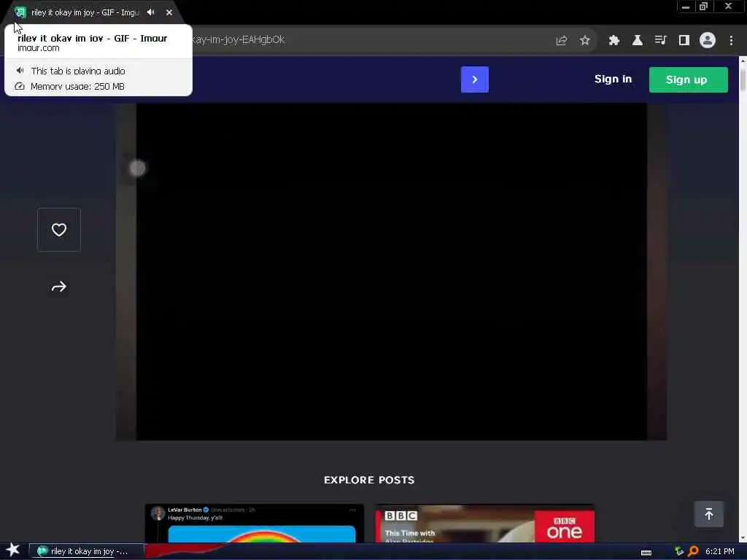This screenshot has width=747, height=560.
Task: Close the 'riley it okay im joy' tab
Action: (169, 12)
